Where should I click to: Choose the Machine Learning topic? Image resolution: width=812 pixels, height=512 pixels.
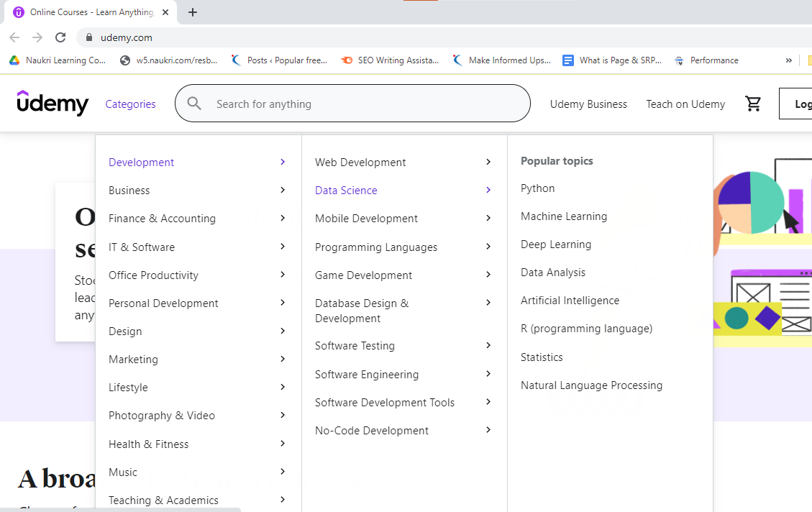(x=564, y=216)
